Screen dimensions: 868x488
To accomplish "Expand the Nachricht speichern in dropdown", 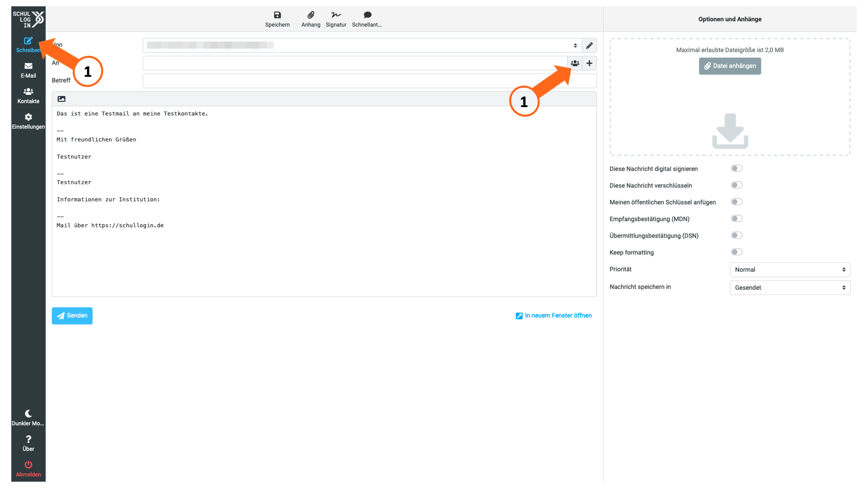I will point(790,288).
